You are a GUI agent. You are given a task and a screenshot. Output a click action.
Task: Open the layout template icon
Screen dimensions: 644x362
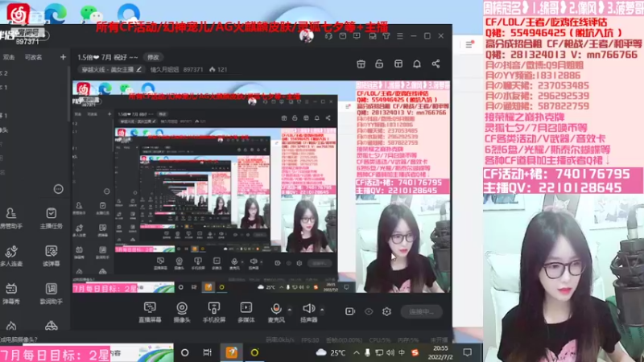coord(398,64)
